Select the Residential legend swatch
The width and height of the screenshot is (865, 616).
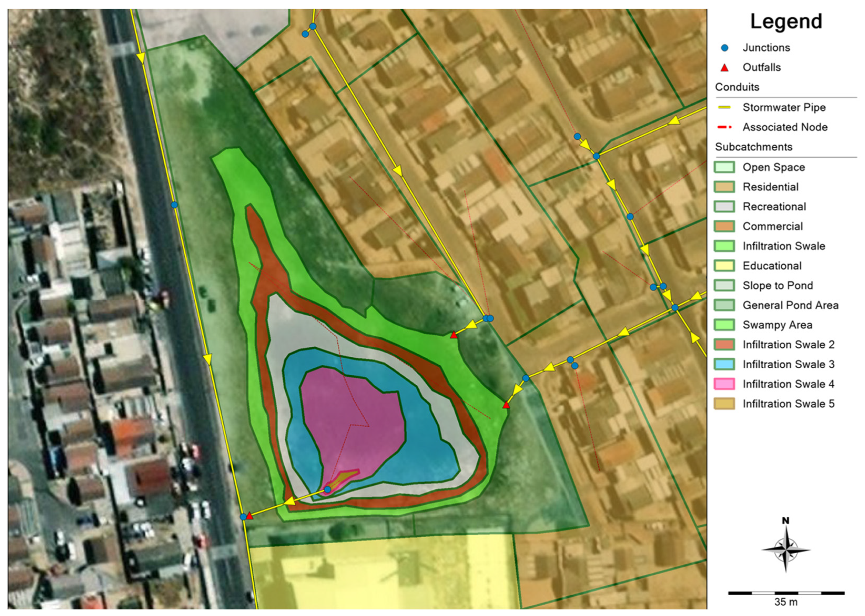[724, 187]
